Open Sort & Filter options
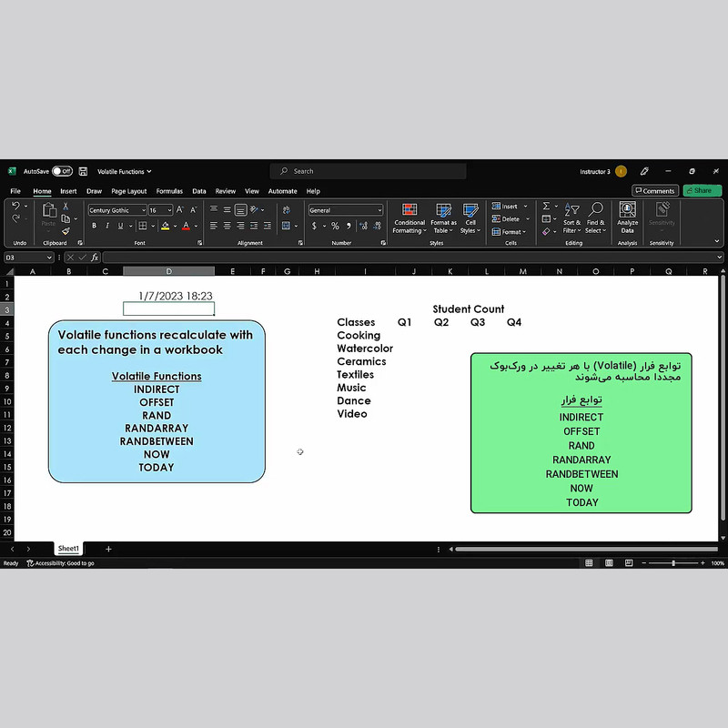 click(571, 218)
